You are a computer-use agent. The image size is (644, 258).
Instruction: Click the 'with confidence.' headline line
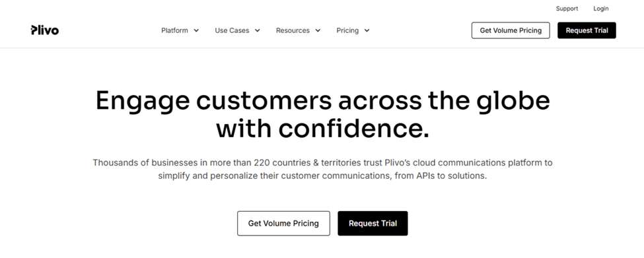(x=322, y=129)
